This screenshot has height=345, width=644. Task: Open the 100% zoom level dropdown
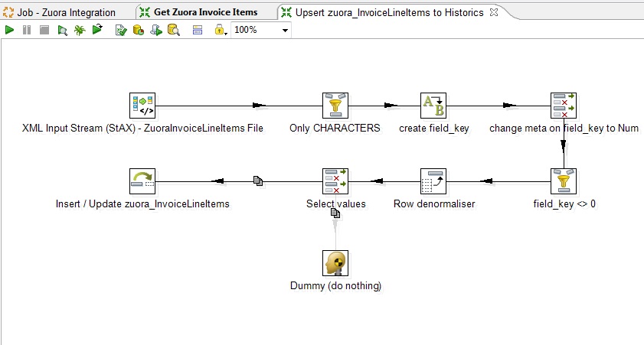point(286,31)
